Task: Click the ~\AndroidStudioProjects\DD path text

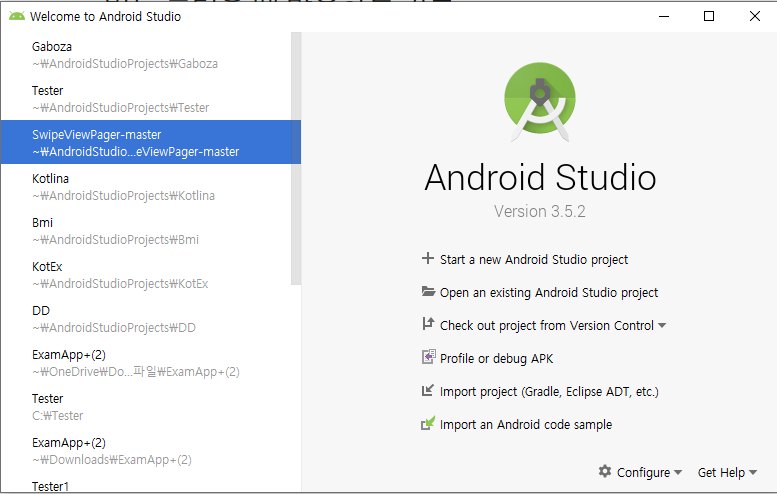Action: click(x=114, y=328)
